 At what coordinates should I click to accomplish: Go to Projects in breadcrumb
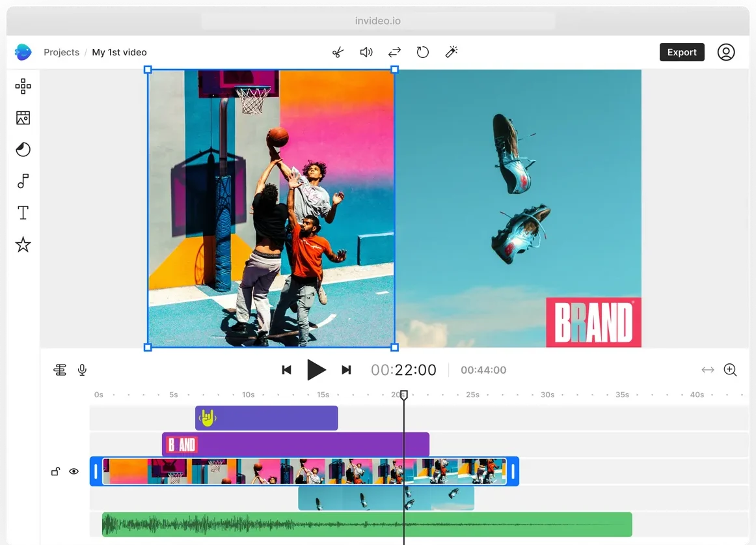tap(61, 52)
